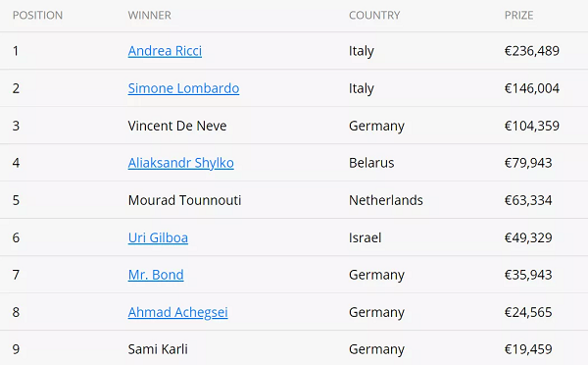Click the Belarus country cell

click(371, 163)
